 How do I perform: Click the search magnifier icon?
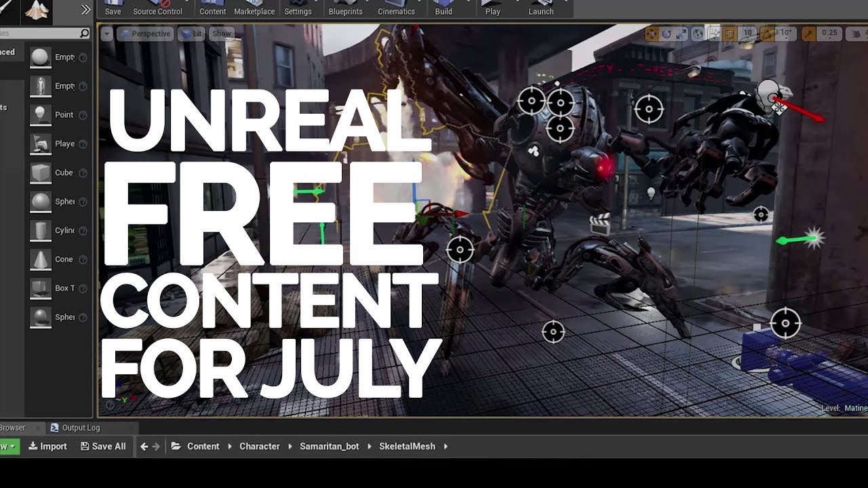(x=84, y=33)
